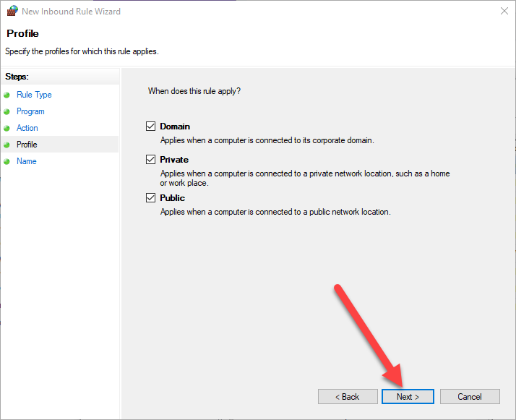This screenshot has width=516, height=420.
Task: Open the Name step in sidebar
Action: coord(26,161)
